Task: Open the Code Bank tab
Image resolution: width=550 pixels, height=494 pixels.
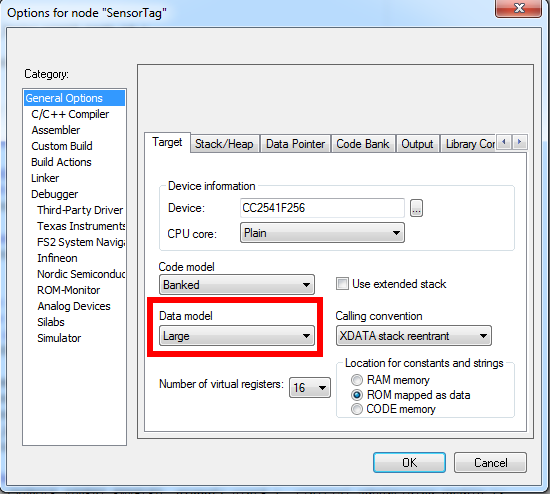Action: tap(363, 144)
